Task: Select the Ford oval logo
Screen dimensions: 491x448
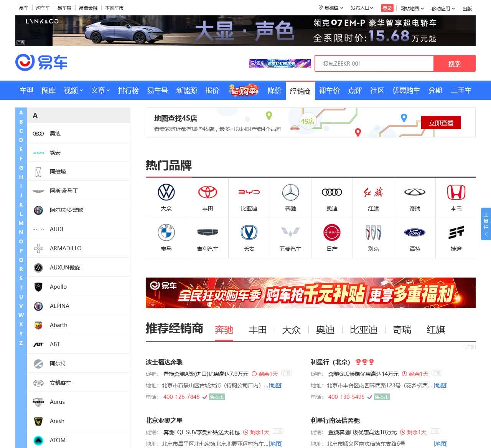Action: [415, 232]
